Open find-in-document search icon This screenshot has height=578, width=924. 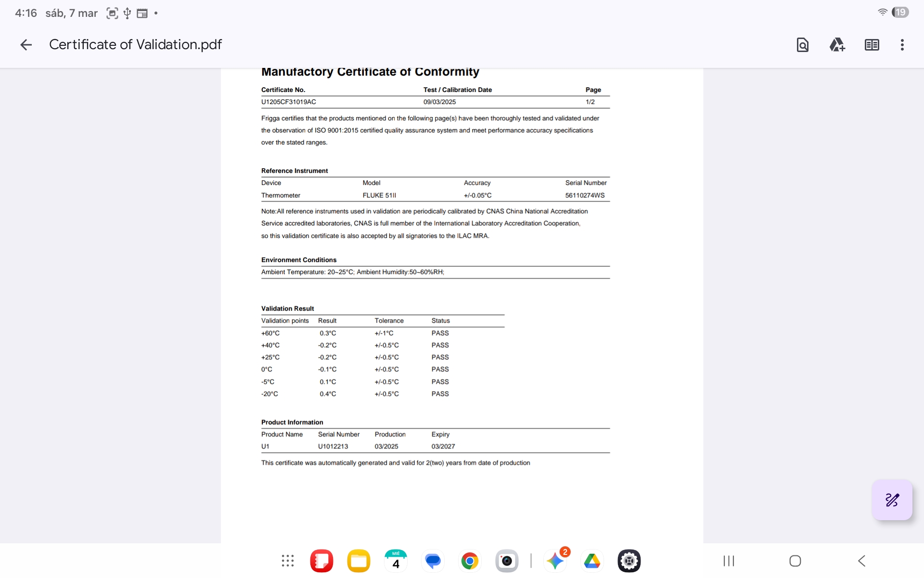click(x=802, y=45)
